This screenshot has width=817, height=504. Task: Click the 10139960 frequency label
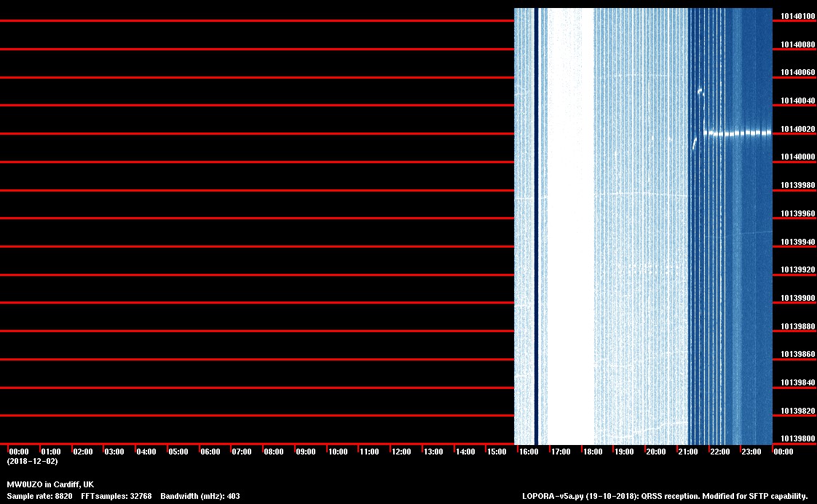coord(797,214)
